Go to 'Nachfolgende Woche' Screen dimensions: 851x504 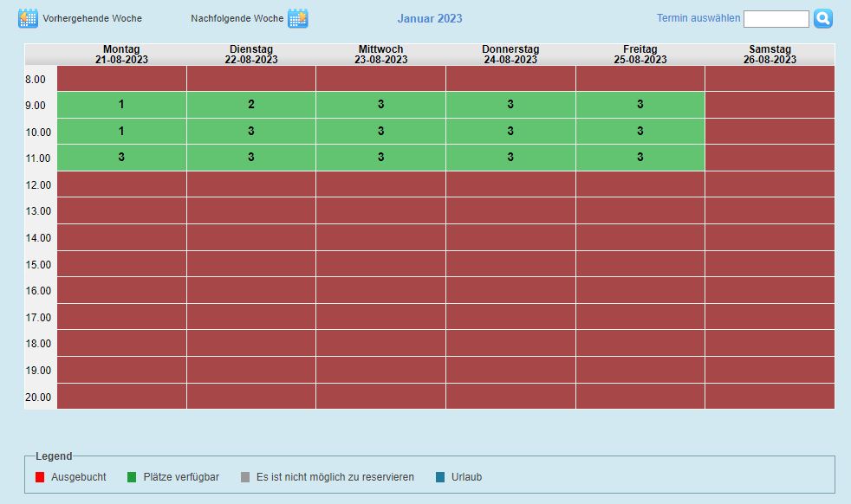tap(237, 18)
